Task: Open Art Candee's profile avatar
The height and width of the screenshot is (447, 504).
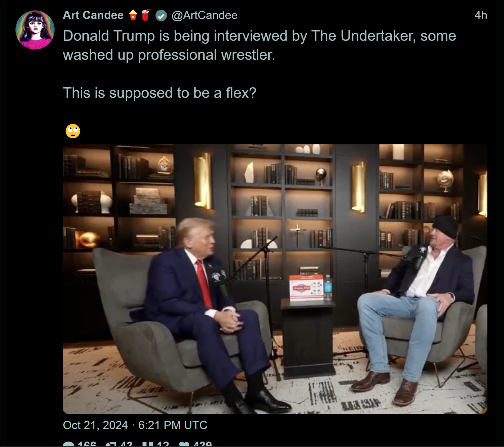Action: (x=35, y=30)
